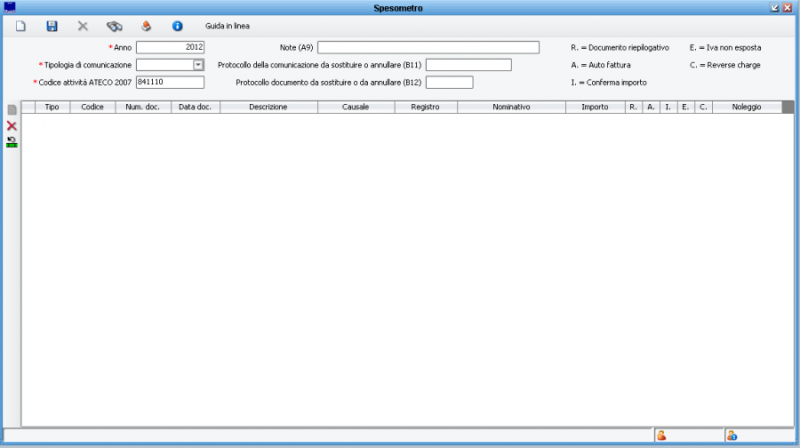Click the C. column header

tap(703, 107)
